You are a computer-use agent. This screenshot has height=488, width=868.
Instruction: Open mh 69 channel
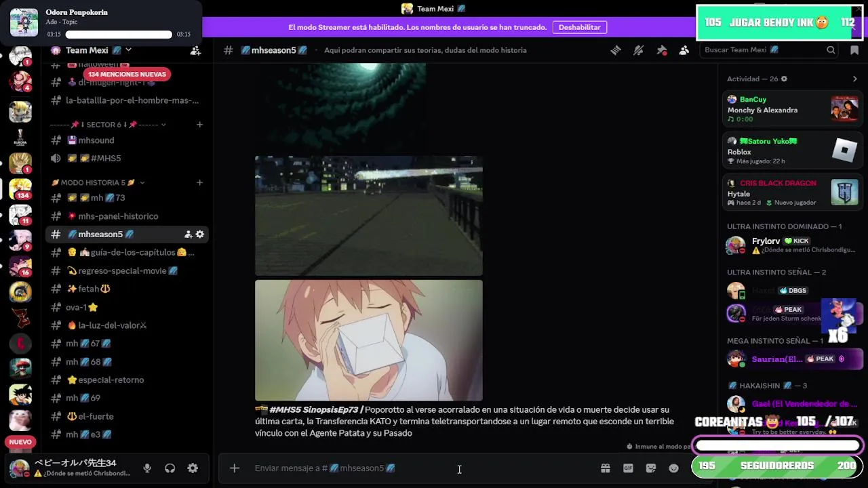pyautogui.click(x=127, y=398)
